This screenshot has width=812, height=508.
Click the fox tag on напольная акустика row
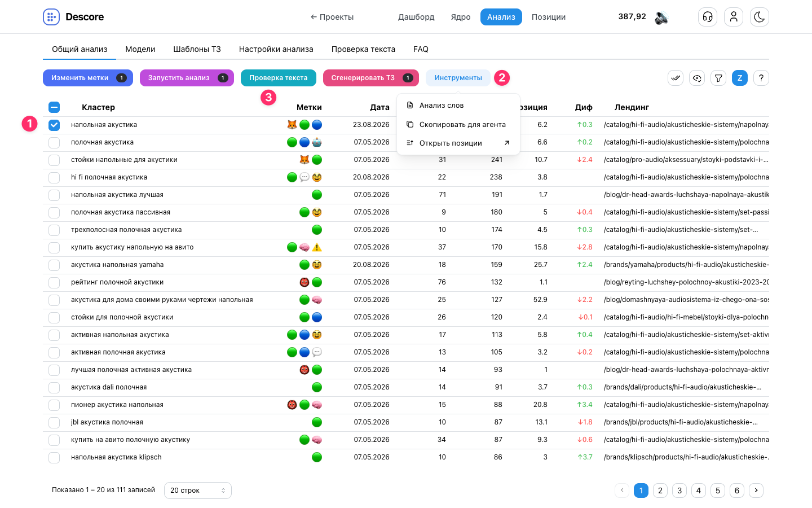pyautogui.click(x=292, y=125)
